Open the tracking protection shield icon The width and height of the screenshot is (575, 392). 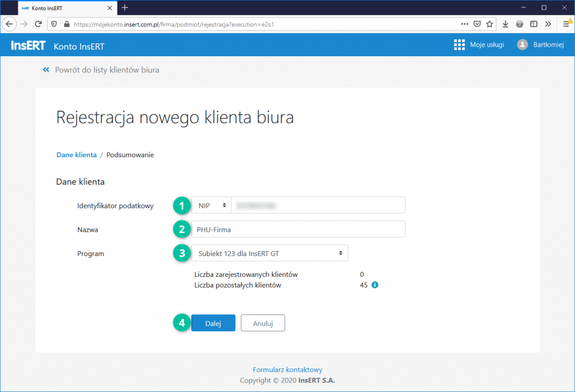point(54,24)
